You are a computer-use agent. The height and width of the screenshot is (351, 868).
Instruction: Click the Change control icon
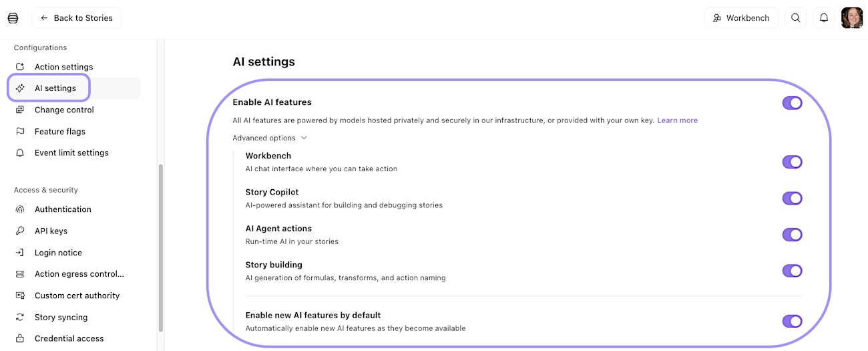click(20, 110)
